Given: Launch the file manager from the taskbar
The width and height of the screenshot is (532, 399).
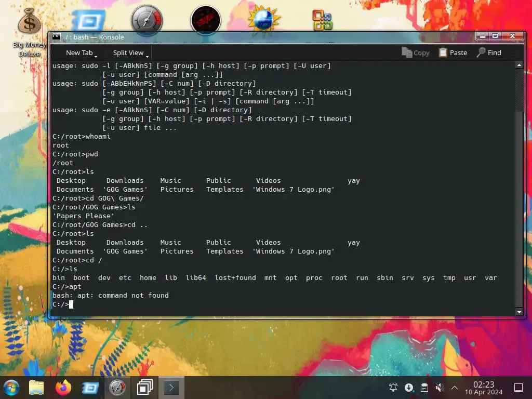Looking at the screenshot, I should (x=36, y=388).
